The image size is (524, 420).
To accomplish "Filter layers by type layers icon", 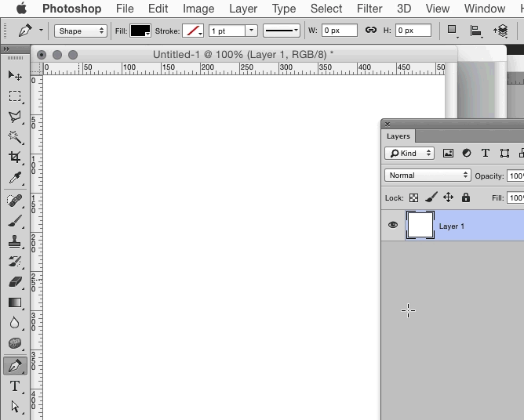I will (486, 154).
